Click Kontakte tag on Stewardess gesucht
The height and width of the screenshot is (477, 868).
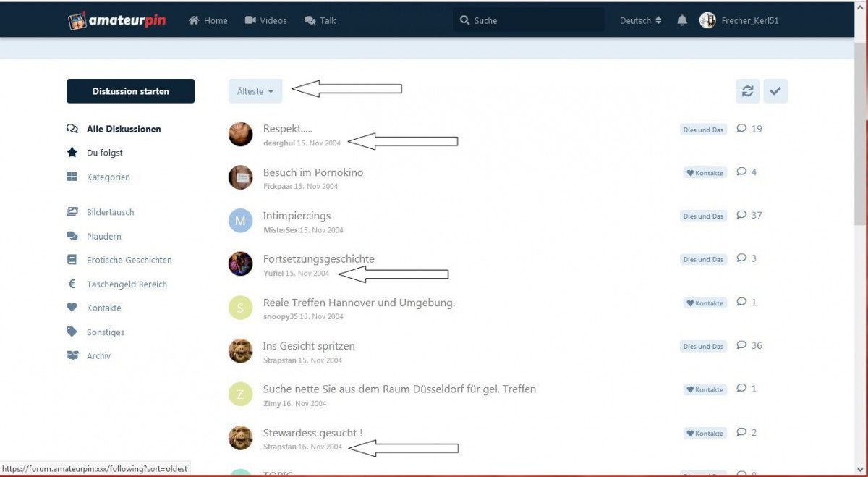705,433
